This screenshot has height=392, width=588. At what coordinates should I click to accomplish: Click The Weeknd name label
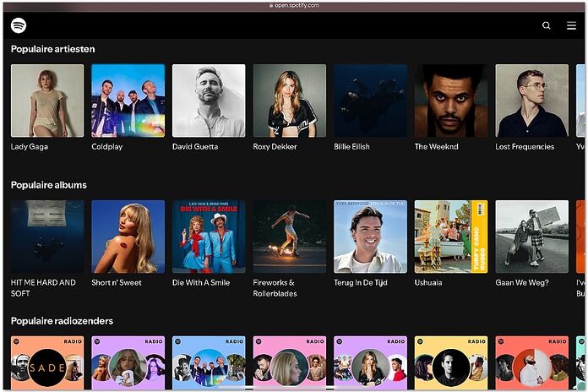coord(437,147)
